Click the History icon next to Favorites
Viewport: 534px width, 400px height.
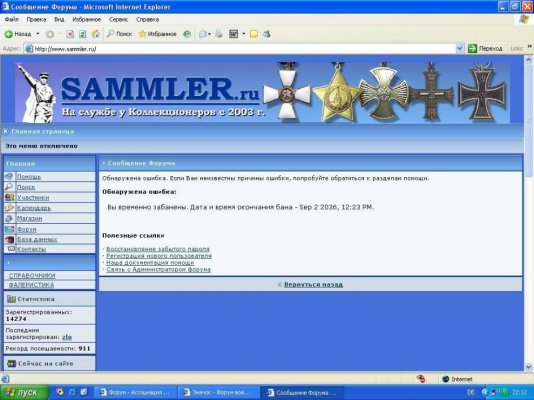pyautogui.click(x=187, y=34)
